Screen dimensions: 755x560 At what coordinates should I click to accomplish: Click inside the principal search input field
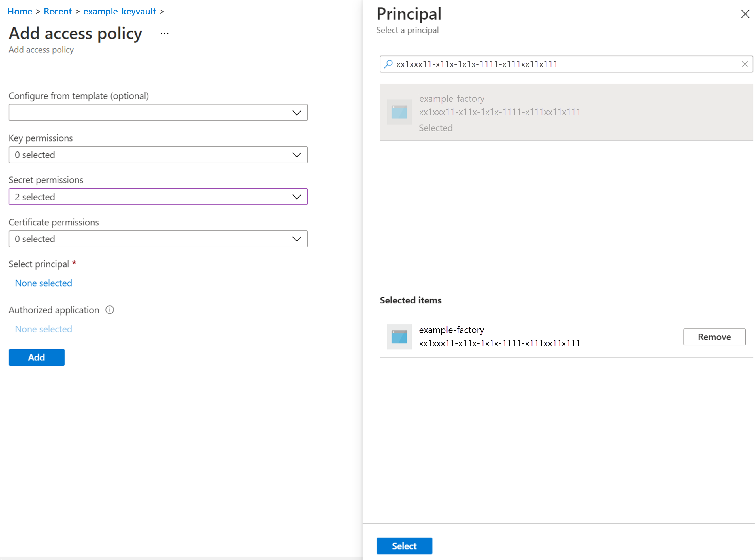[x=566, y=64]
